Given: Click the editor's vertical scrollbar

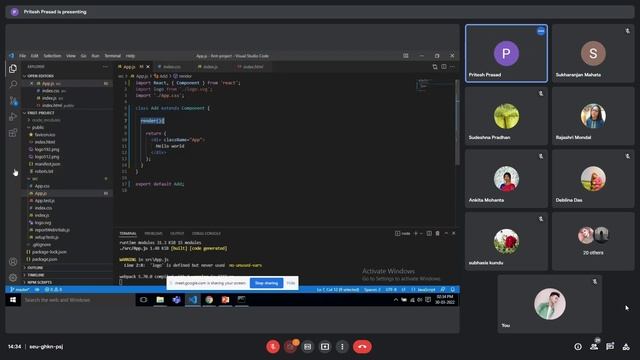Looking at the screenshot, I should click(x=457, y=122).
